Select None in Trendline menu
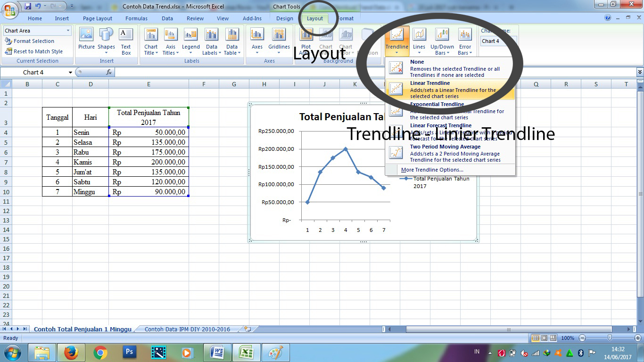644x362 pixels. pos(450,68)
